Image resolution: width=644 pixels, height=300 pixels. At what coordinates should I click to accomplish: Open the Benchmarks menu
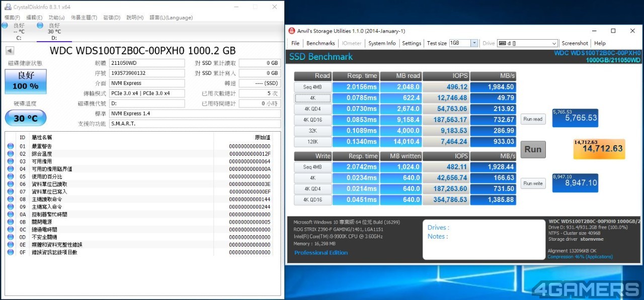pyautogui.click(x=320, y=43)
